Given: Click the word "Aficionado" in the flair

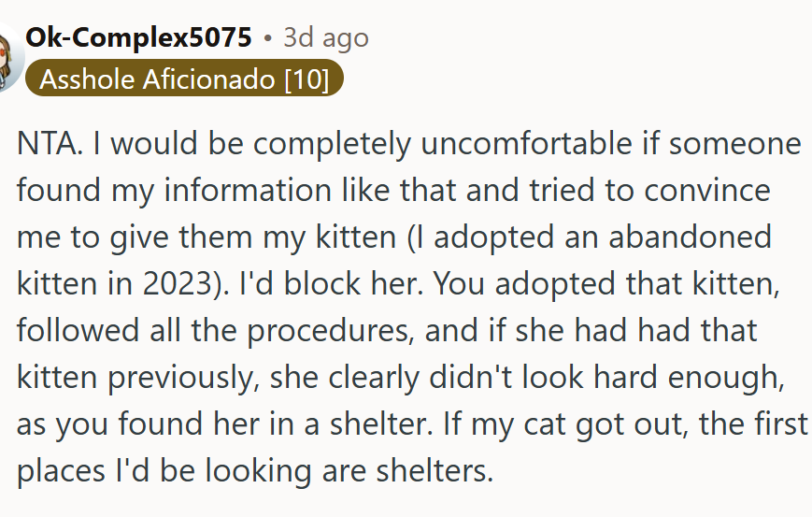Looking at the screenshot, I should point(208,79).
